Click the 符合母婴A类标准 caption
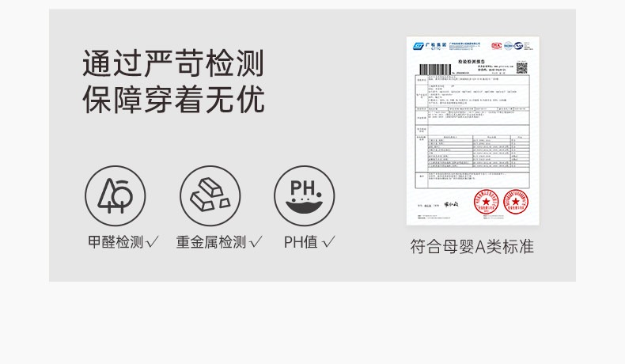Image resolution: width=625 pixels, height=364 pixels. click(472, 246)
